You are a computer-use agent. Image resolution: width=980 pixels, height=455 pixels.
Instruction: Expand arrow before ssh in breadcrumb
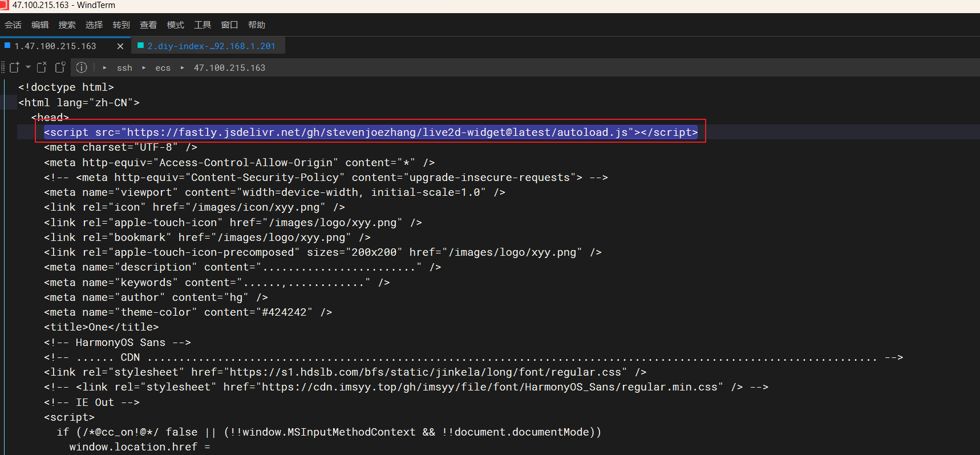click(x=105, y=67)
